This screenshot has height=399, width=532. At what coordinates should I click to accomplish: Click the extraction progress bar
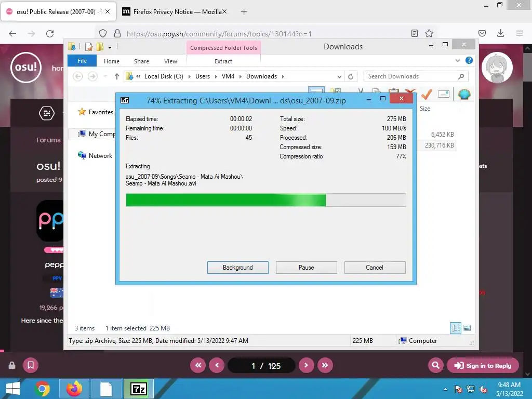pos(265,200)
